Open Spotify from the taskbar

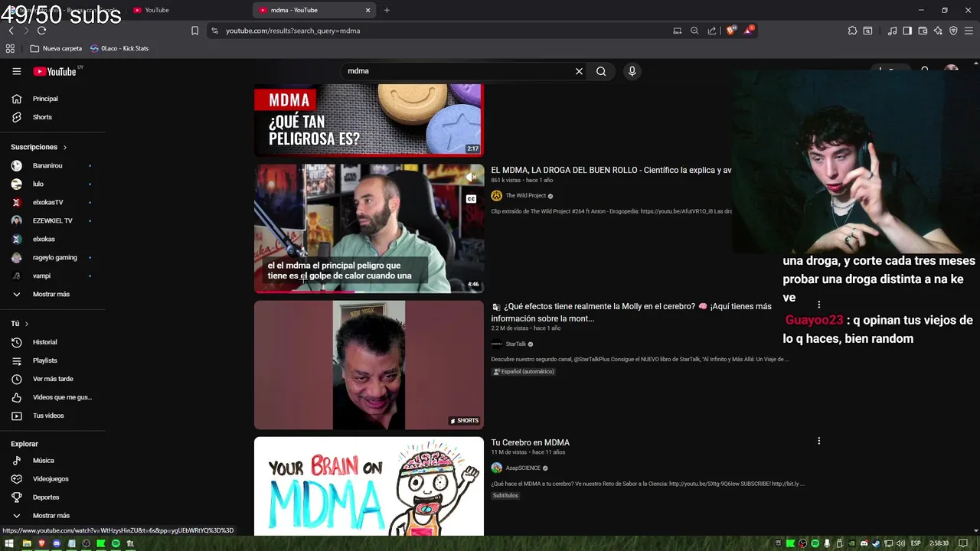coord(116,543)
